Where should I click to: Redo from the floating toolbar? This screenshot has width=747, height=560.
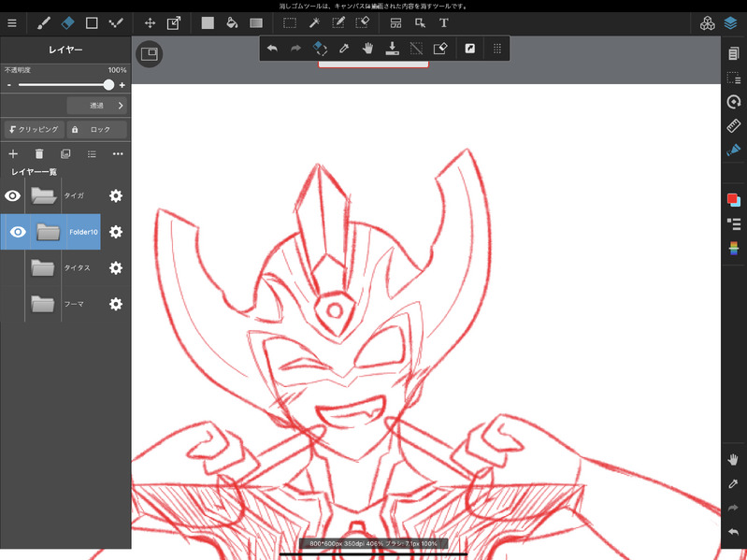point(295,48)
